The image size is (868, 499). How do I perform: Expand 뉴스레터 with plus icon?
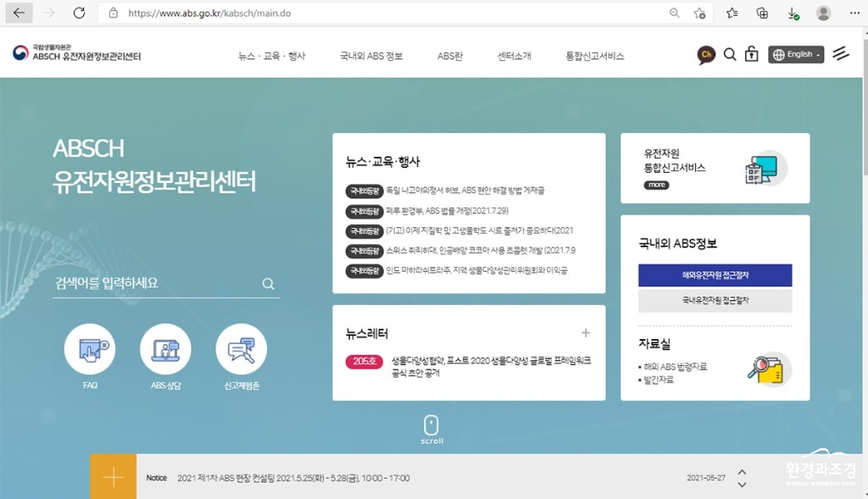coord(586,332)
